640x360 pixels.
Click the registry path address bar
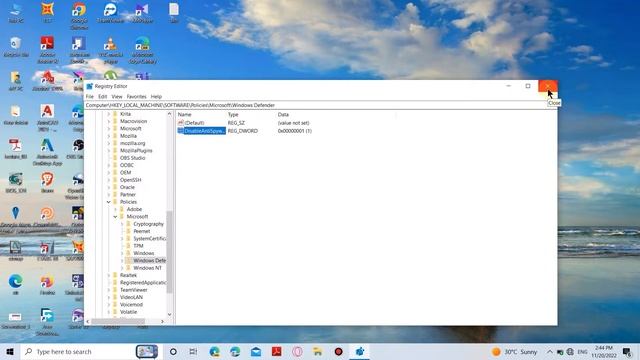pos(320,105)
